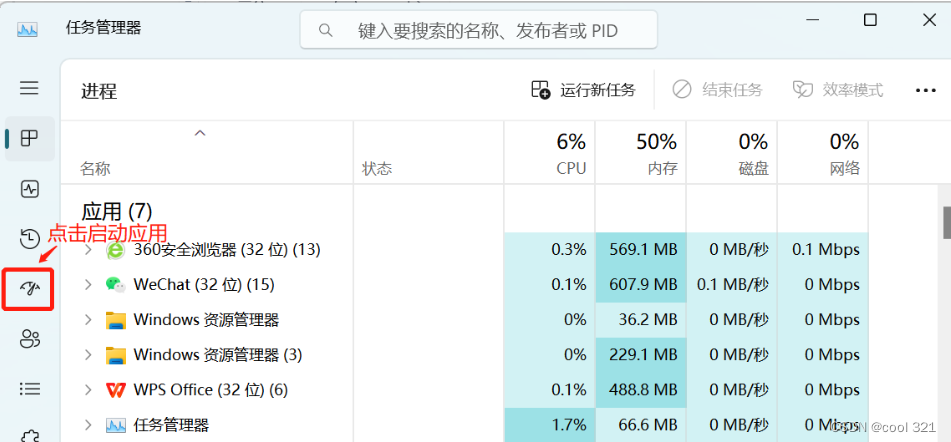Click the 569.1 MB memory value

coord(645,249)
